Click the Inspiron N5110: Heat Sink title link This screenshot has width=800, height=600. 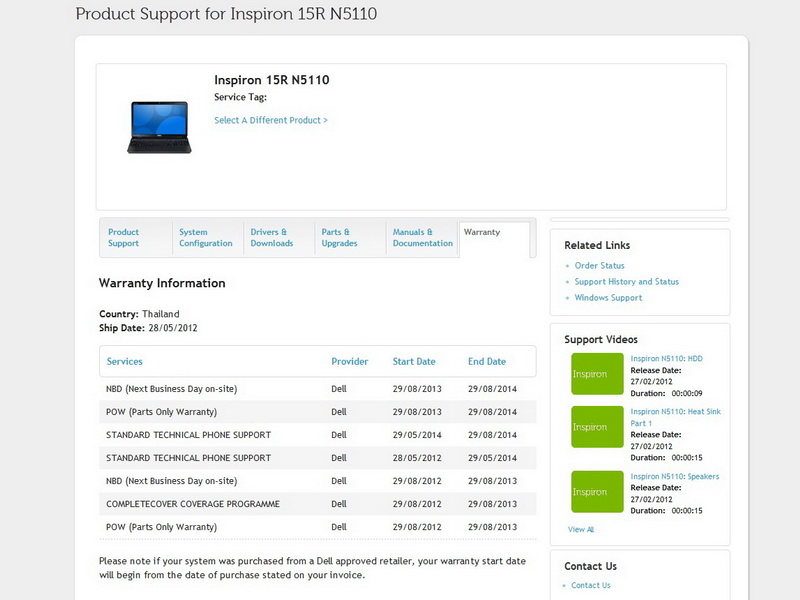click(676, 417)
